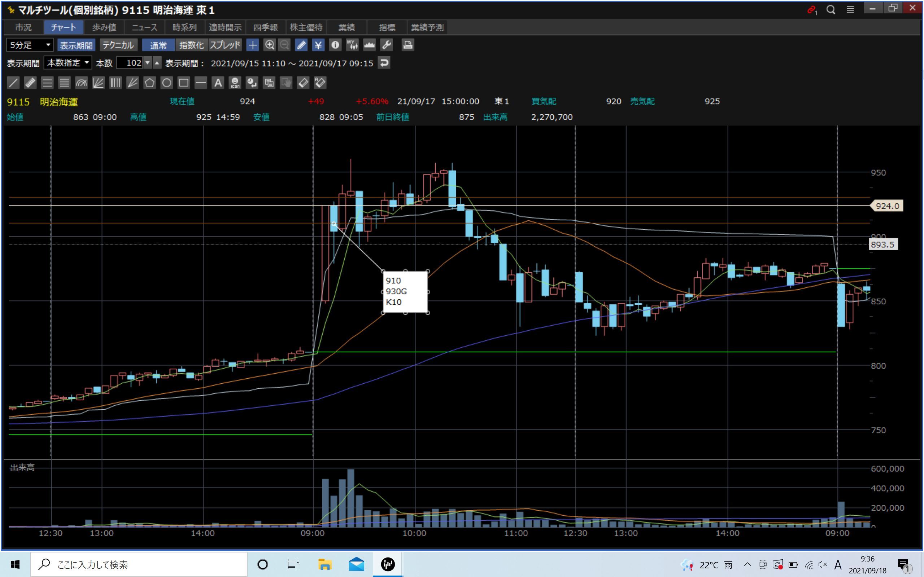Switch chart mode to 指数化
Viewport: 924px width, 577px height.
[191, 45]
